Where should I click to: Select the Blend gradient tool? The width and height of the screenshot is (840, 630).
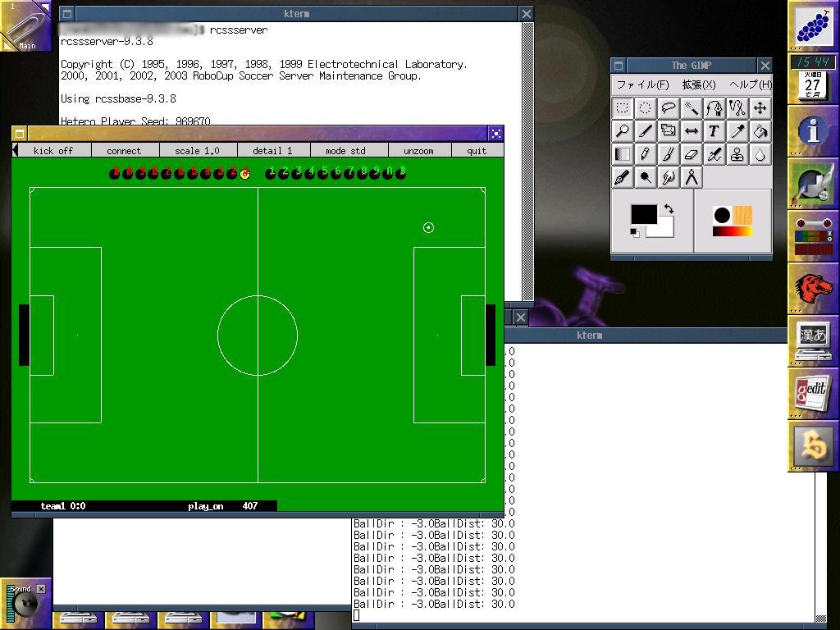(x=622, y=154)
